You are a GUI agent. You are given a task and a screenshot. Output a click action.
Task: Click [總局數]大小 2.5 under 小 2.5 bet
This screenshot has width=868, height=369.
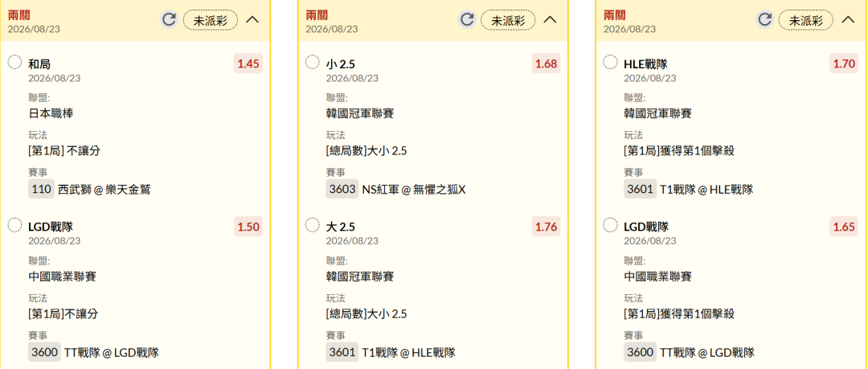point(366,150)
